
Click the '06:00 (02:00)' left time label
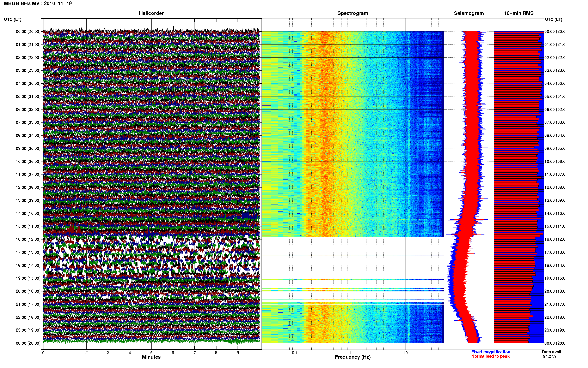coord(28,109)
